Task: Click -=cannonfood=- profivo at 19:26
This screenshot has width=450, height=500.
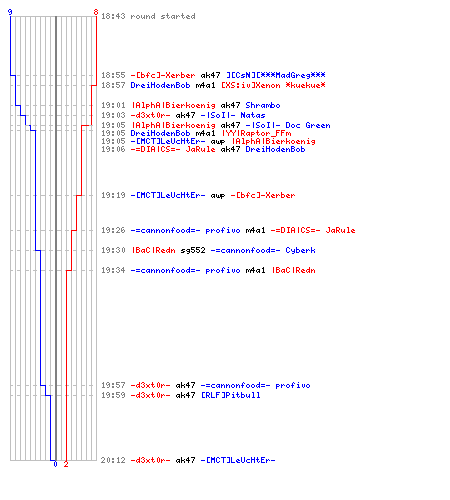Action: point(185,230)
